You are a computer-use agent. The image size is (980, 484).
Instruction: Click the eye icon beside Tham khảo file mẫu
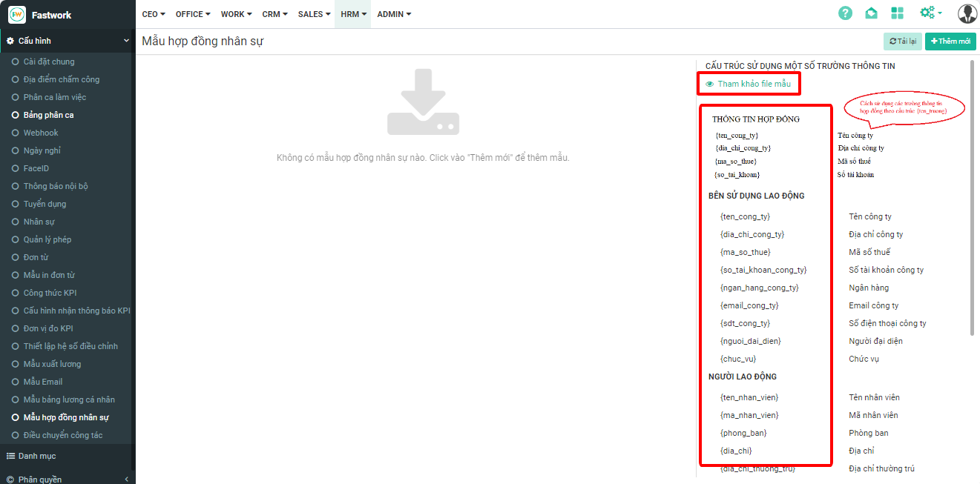[710, 84]
